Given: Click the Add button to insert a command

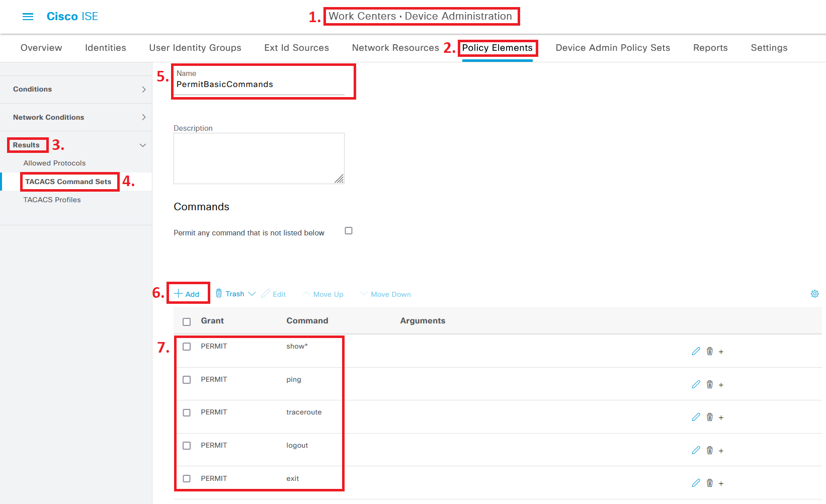Looking at the screenshot, I should click(188, 293).
